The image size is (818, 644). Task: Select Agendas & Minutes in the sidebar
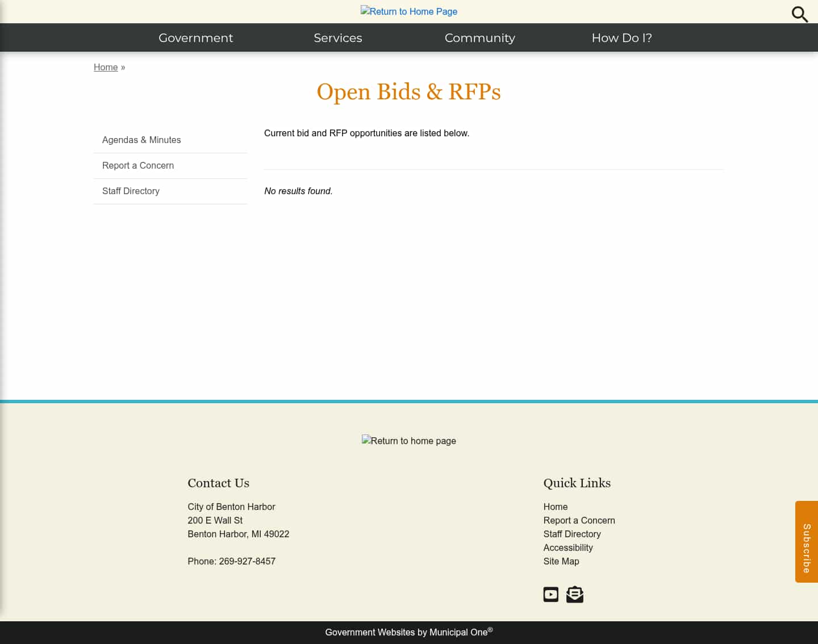pyautogui.click(x=141, y=140)
